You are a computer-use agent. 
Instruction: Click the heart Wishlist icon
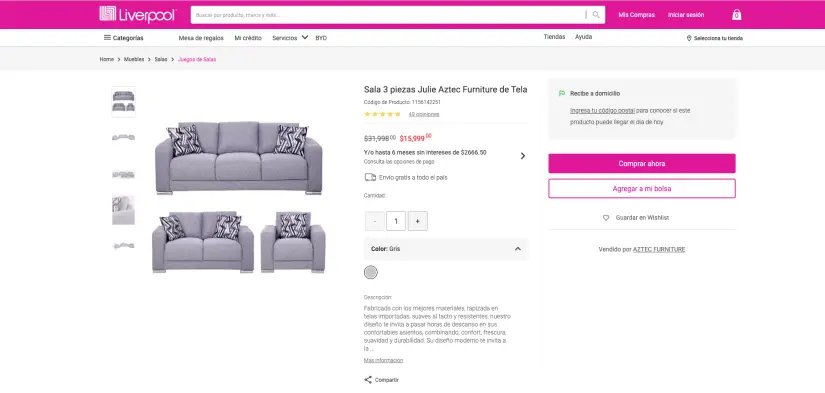606,218
